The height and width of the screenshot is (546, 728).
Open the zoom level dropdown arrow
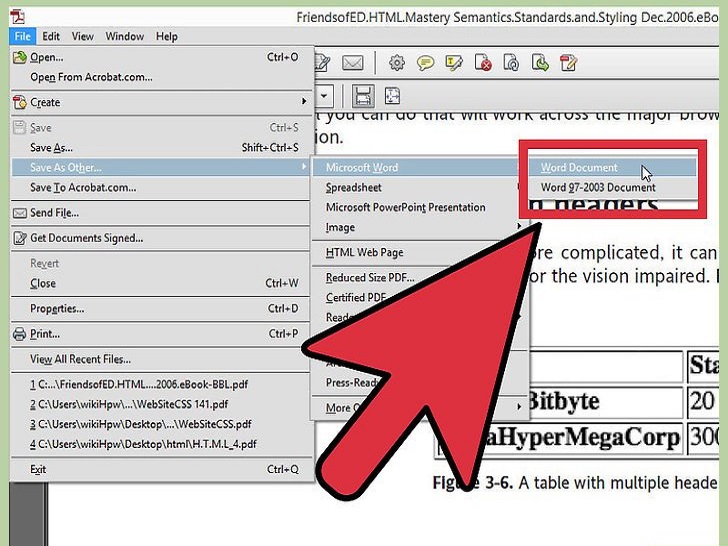[x=324, y=96]
